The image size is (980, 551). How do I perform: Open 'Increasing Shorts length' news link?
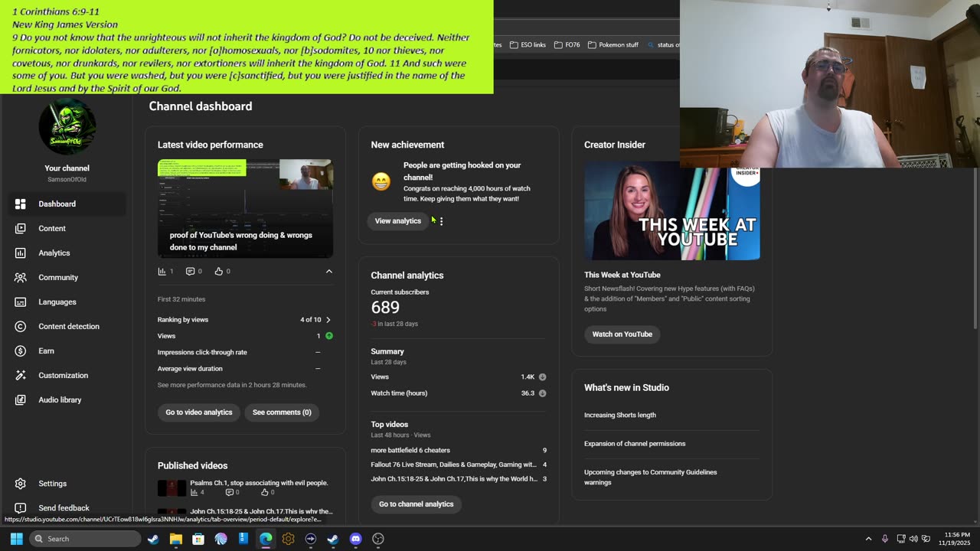click(x=620, y=416)
